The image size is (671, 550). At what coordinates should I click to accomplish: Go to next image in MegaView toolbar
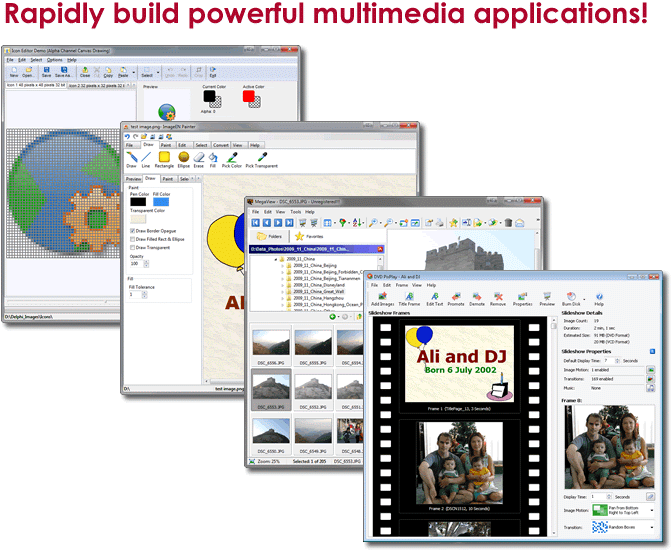point(278,223)
